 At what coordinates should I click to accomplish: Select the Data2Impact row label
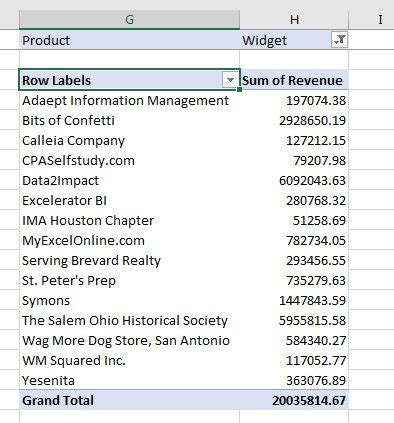(x=129, y=180)
